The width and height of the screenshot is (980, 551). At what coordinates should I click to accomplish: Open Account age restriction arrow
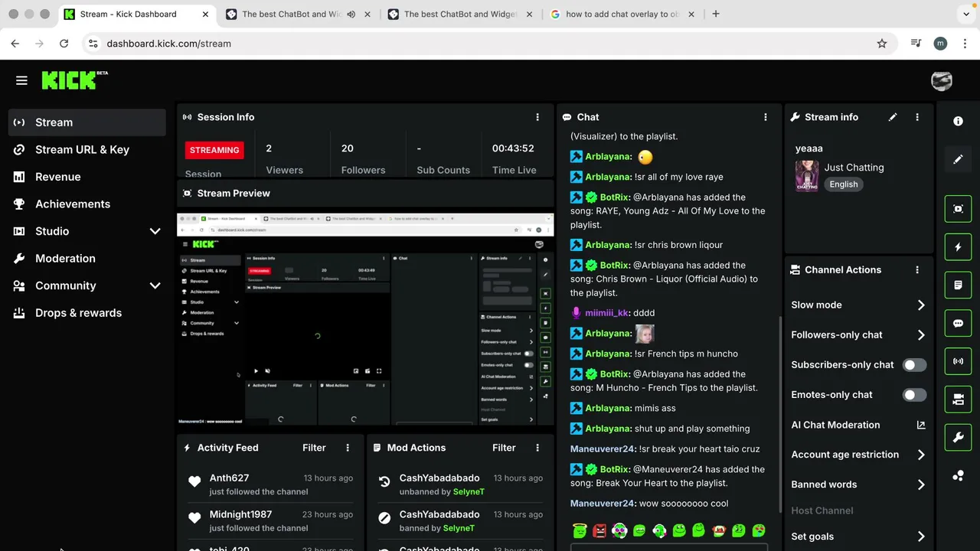[x=921, y=455]
